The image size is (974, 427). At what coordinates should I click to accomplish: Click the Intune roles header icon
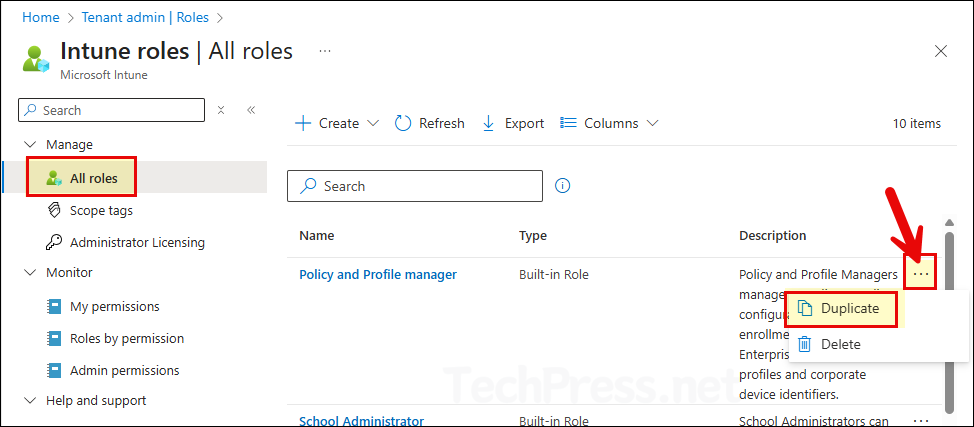[36, 59]
